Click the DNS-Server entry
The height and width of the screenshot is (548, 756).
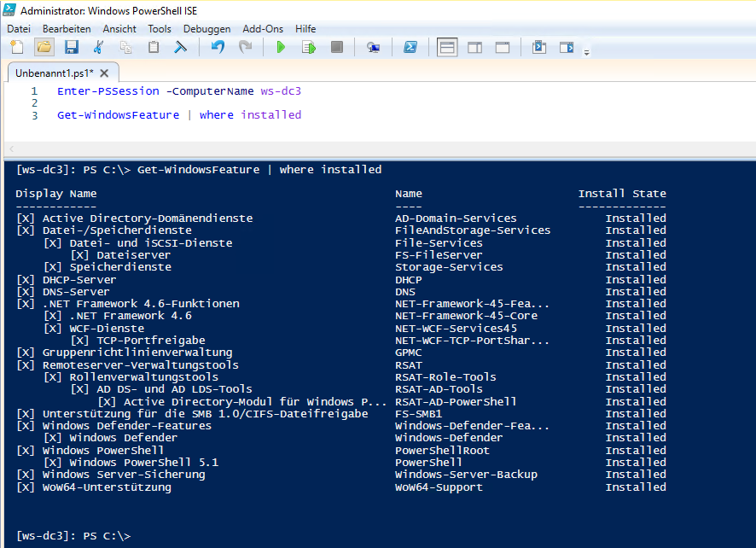pyautogui.click(x=76, y=292)
